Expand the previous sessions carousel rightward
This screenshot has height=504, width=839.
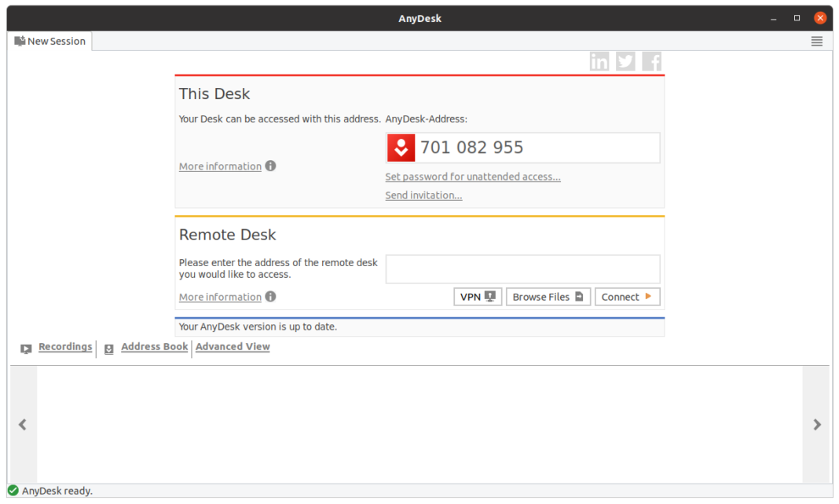click(x=817, y=425)
